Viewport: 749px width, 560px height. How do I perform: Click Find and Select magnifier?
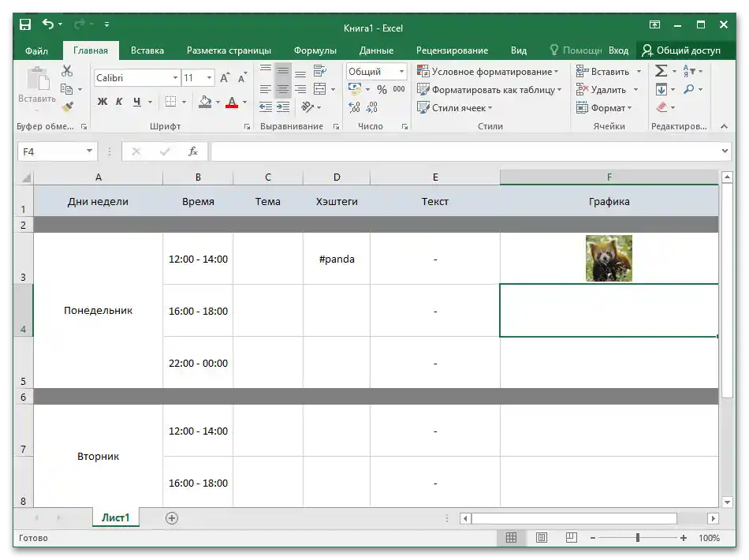coord(689,89)
